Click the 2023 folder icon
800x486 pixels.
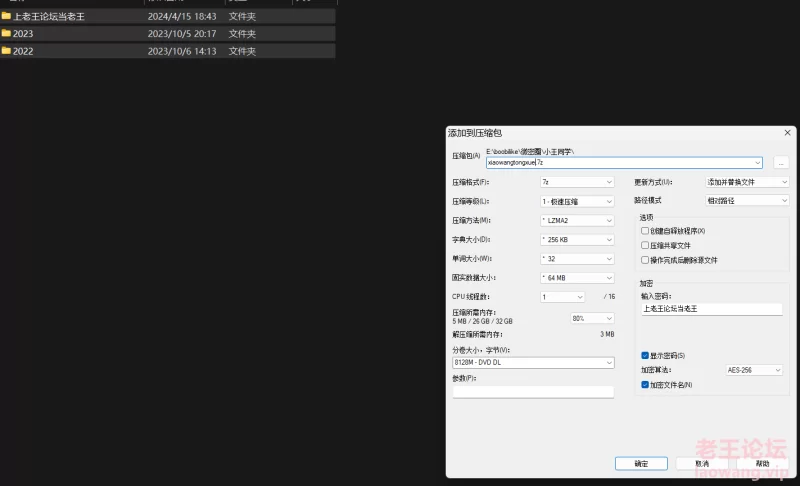coord(6,33)
